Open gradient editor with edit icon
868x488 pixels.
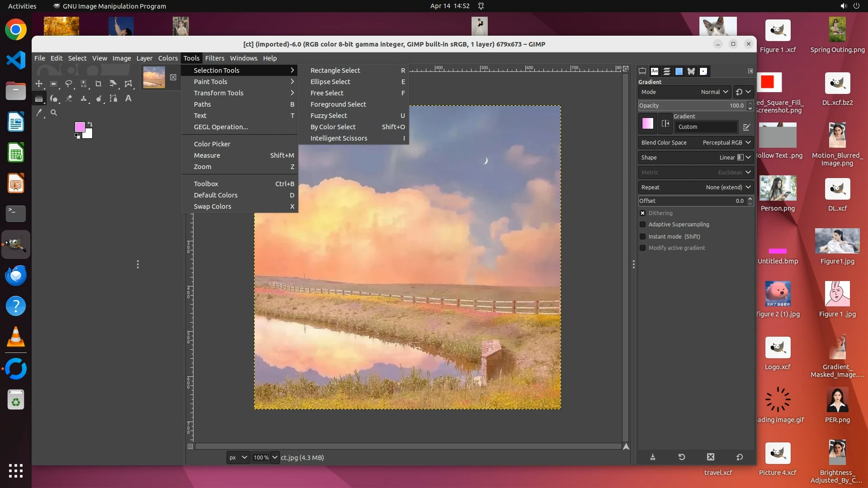[746, 127]
